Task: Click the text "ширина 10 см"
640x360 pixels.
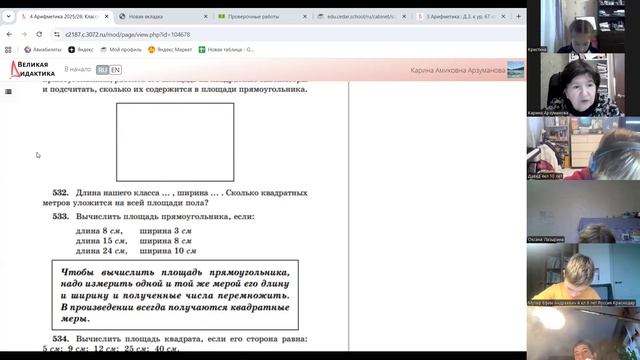Action: pos(168,251)
